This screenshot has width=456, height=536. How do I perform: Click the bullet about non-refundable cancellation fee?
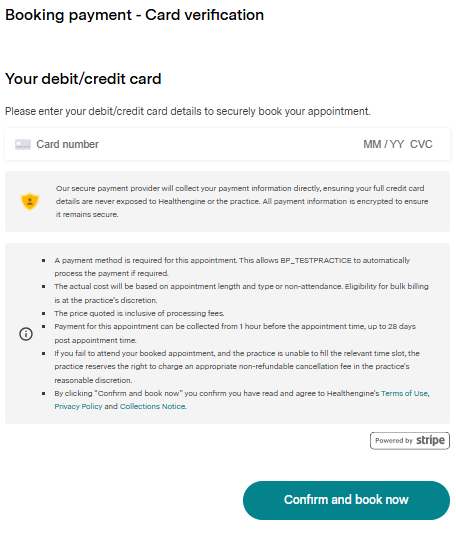237,366
